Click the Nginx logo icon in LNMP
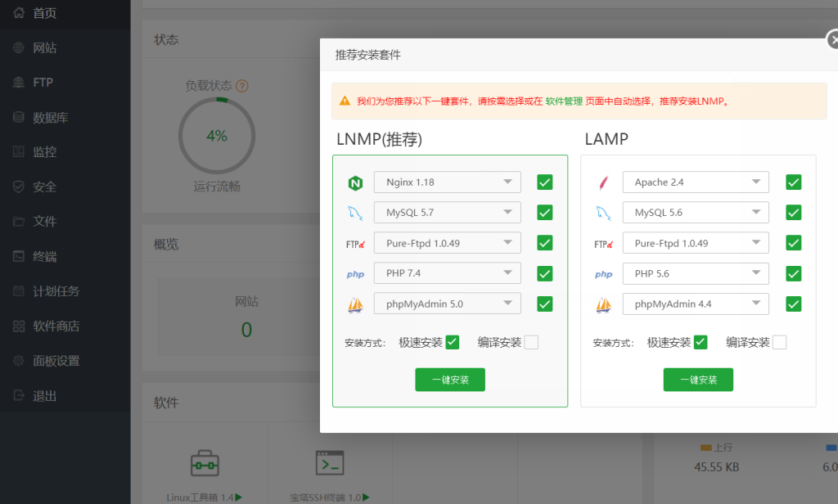 (355, 182)
